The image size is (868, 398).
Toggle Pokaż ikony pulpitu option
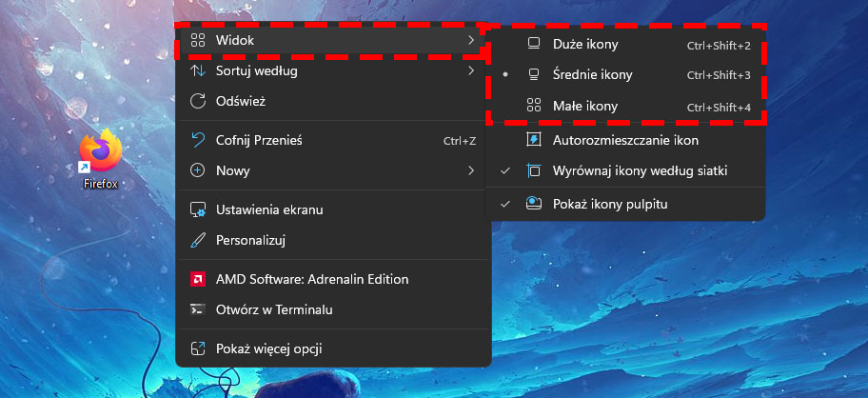tap(625, 204)
